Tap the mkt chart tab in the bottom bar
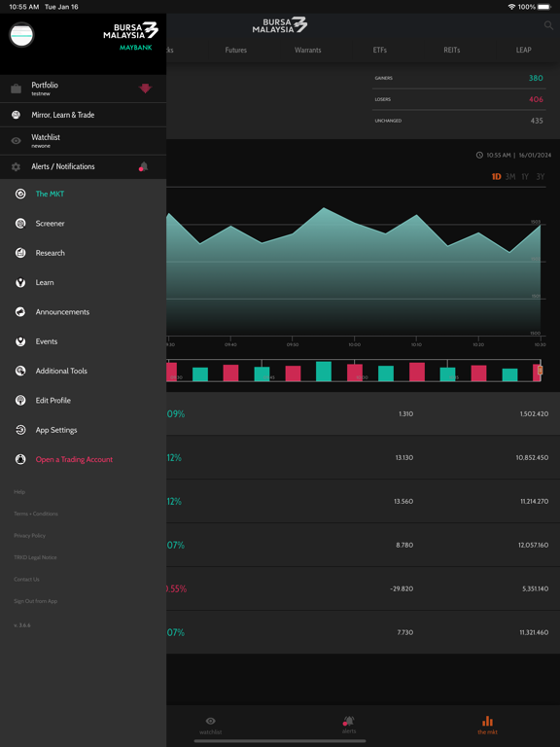The image size is (560, 747). point(488,725)
